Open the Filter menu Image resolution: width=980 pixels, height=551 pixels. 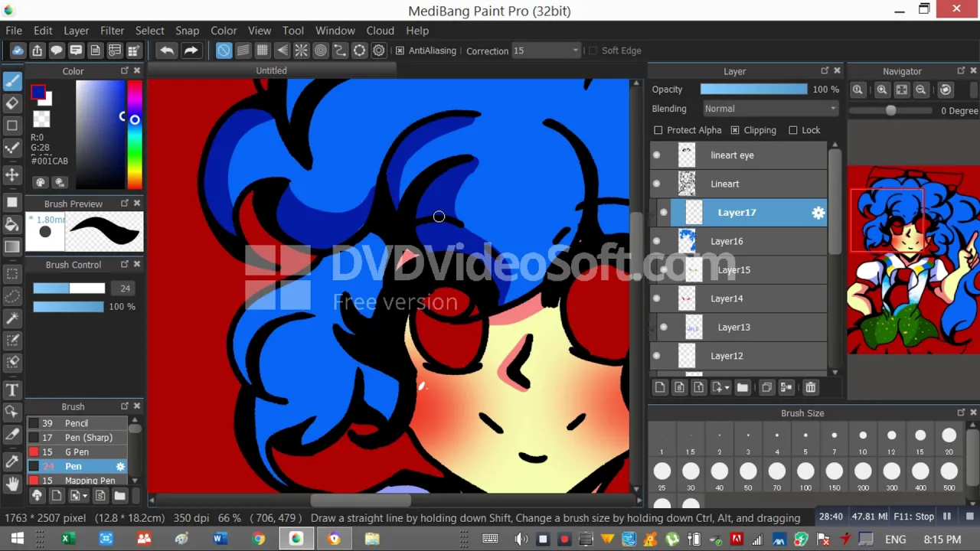[112, 31]
